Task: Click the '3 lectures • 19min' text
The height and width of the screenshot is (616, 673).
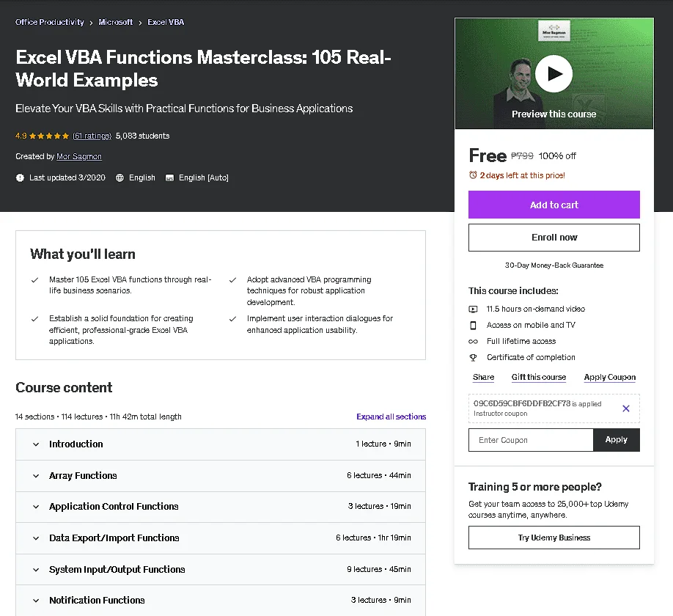Action: (380, 507)
